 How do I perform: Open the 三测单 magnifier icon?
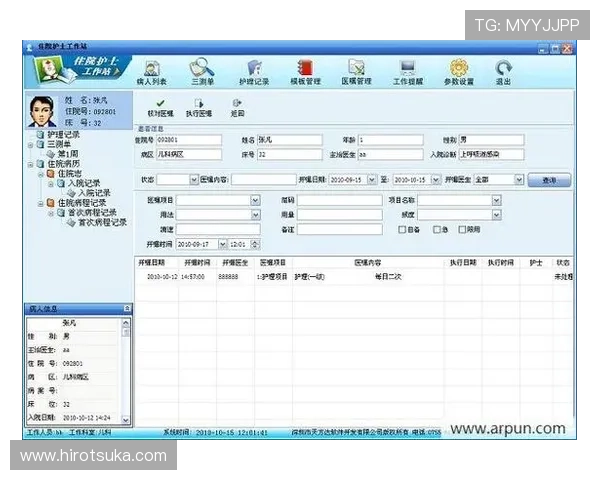(202, 72)
